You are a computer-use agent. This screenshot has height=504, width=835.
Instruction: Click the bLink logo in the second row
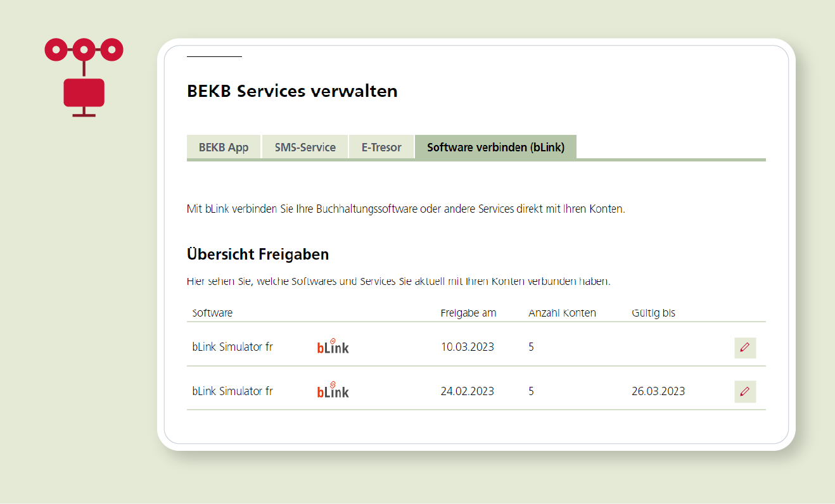(x=333, y=390)
